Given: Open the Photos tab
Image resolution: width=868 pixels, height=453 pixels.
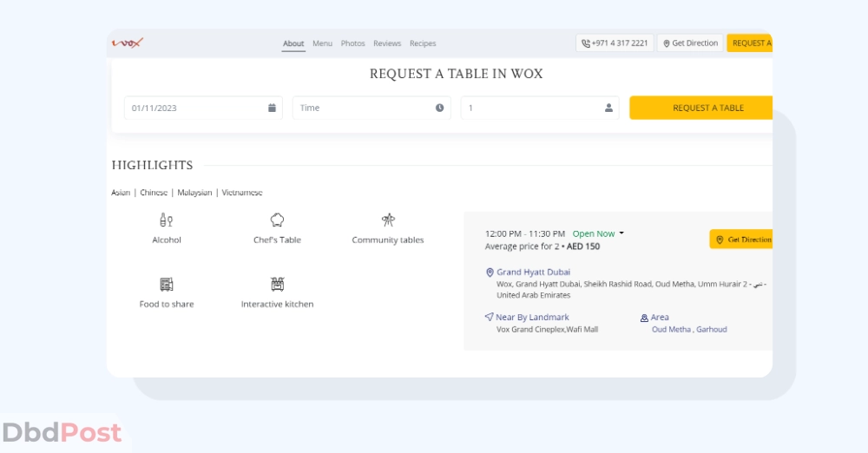Looking at the screenshot, I should tap(352, 43).
